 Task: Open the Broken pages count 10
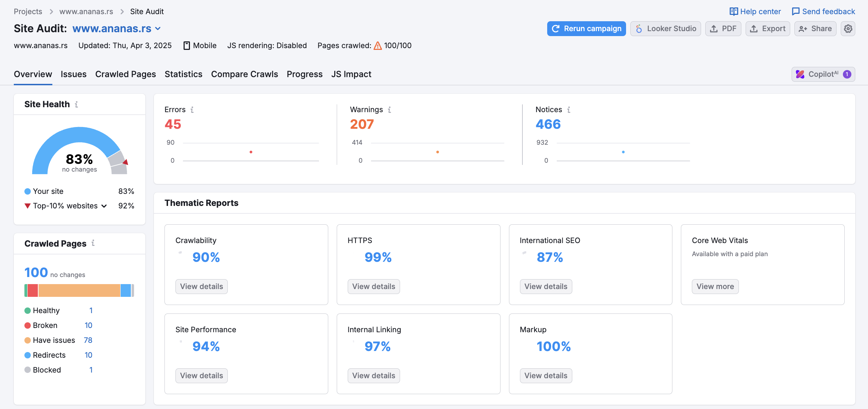click(88, 326)
